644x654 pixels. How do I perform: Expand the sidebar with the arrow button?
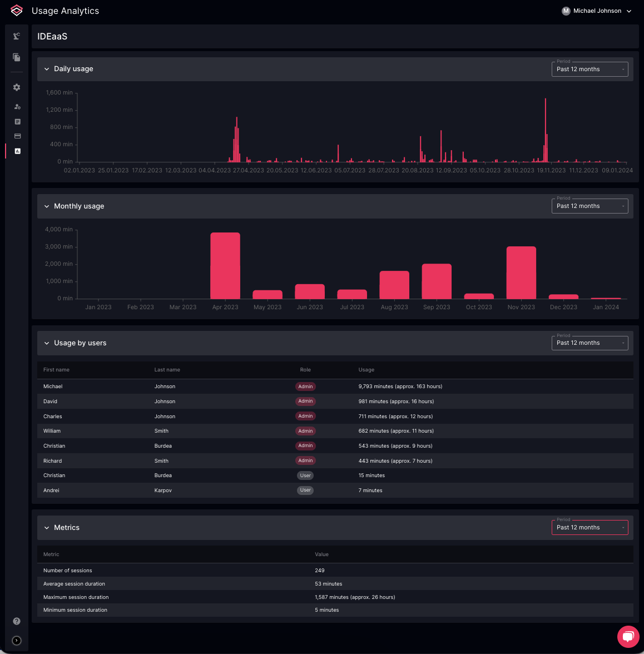click(17, 641)
